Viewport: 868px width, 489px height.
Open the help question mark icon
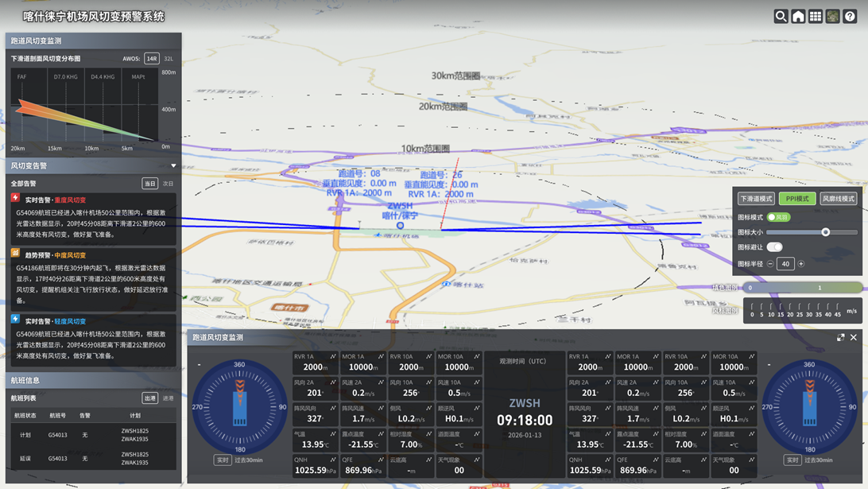click(850, 16)
